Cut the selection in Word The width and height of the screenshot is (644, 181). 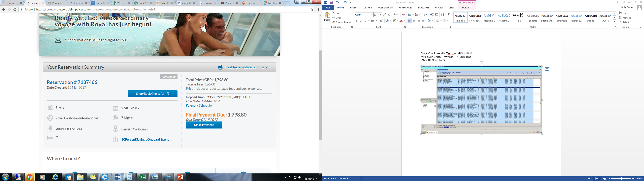336,13
